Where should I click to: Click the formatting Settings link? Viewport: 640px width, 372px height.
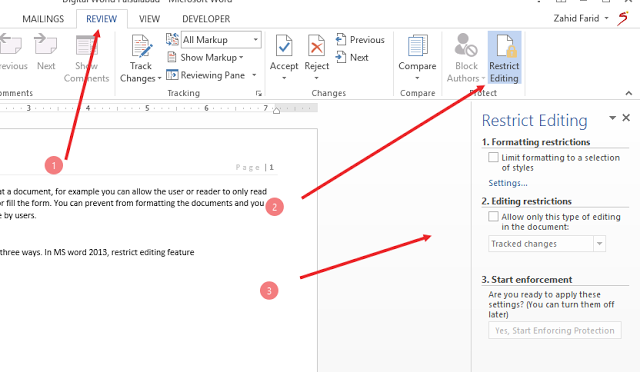click(508, 183)
